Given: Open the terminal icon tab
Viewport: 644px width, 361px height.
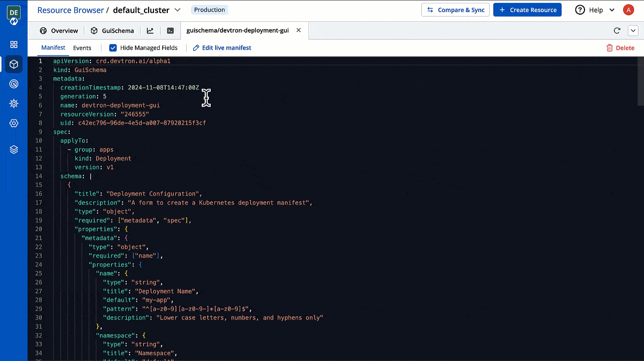Looking at the screenshot, I should 170,31.
